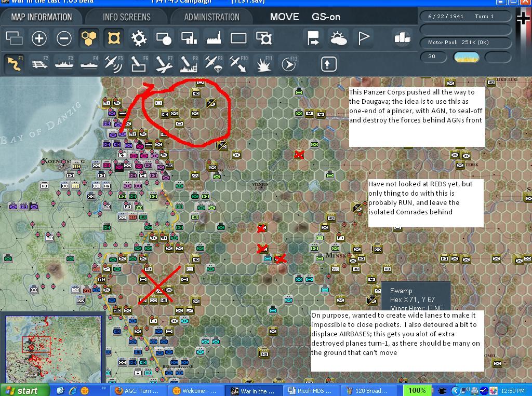Select the F4 ship mode
The image size is (532, 396).
[x=89, y=64]
